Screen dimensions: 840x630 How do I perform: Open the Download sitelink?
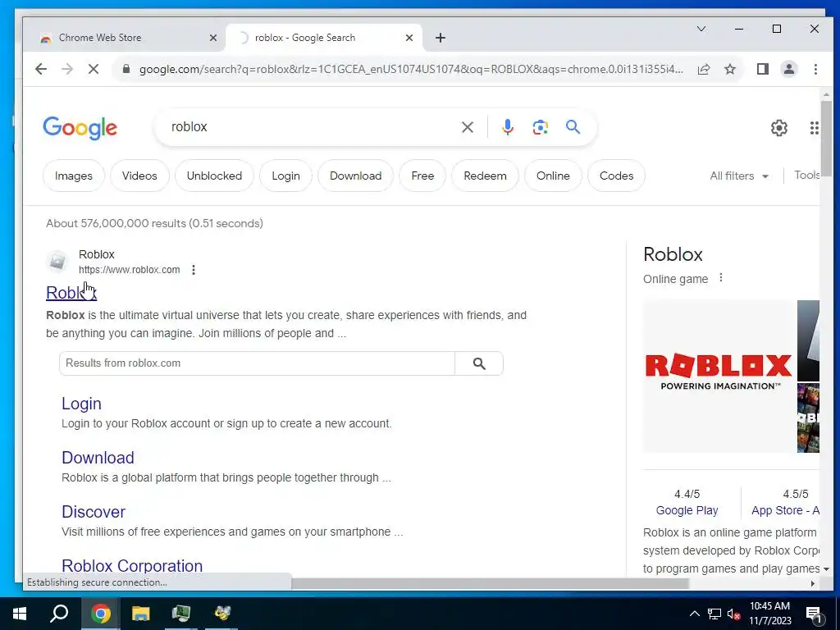point(98,458)
